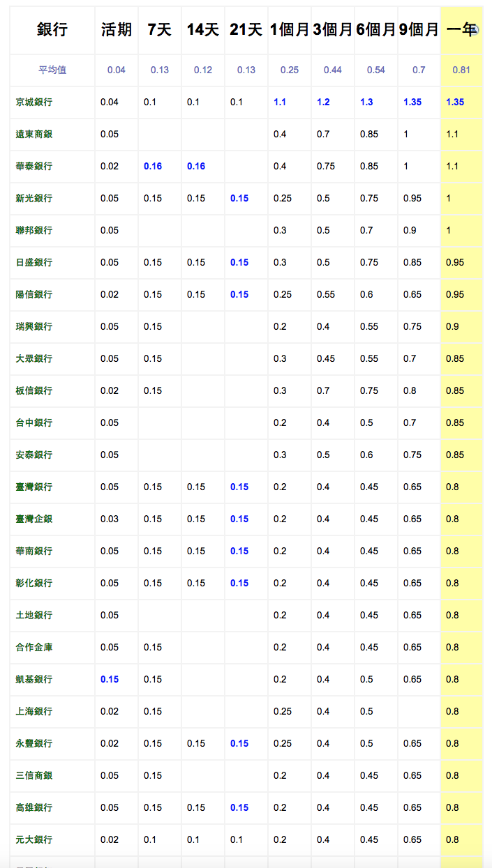Select 日盛銀行's 0.85 rate under 9個月
The height and width of the screenshot is (868, 492).
point(412,262)
